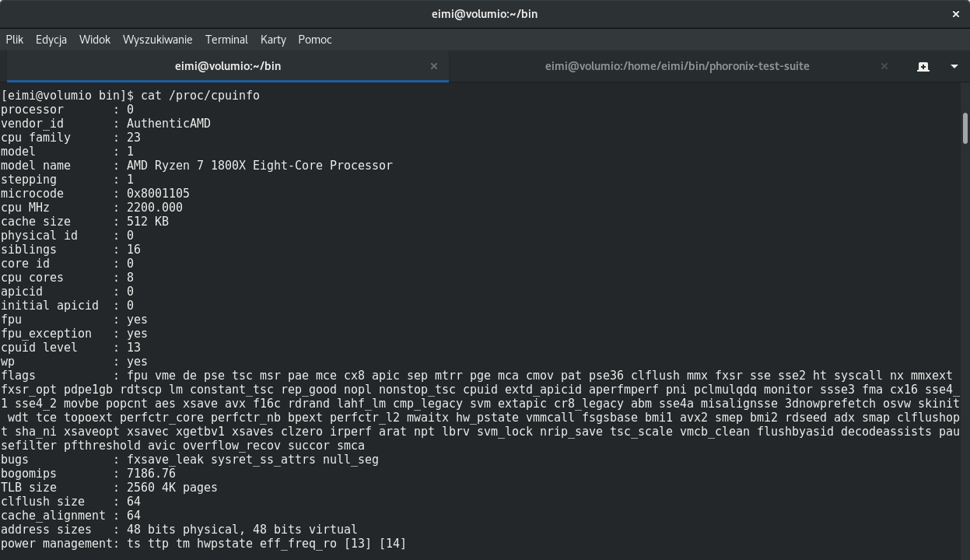Switch to the phoronix-test-suite tab
970x560 pixels.
[677, 66]
